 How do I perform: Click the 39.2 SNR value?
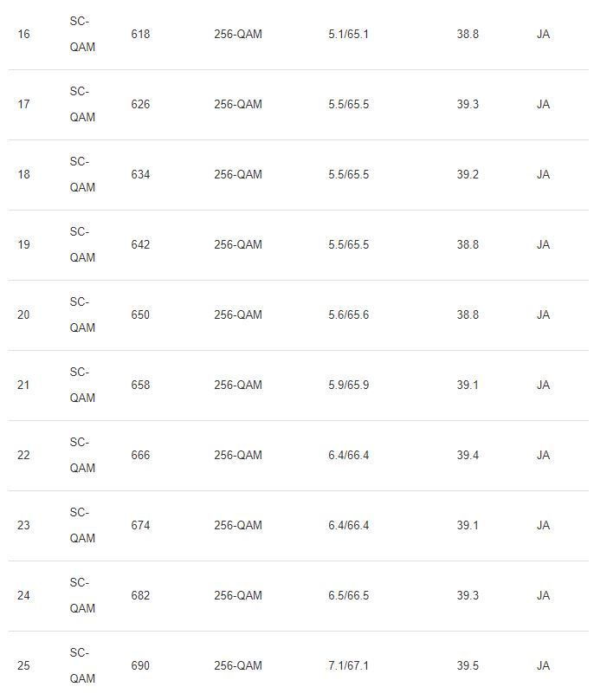pyautogui.click(x=468, y=175)
